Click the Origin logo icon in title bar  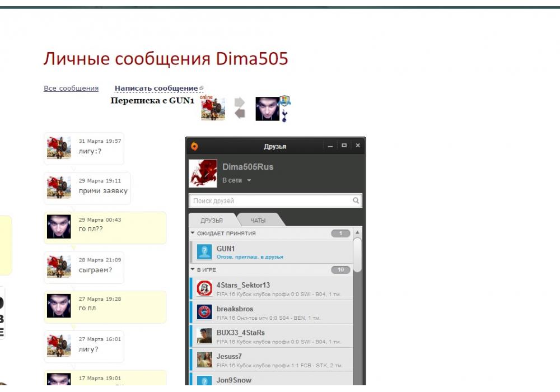click(x=194, y=146)
